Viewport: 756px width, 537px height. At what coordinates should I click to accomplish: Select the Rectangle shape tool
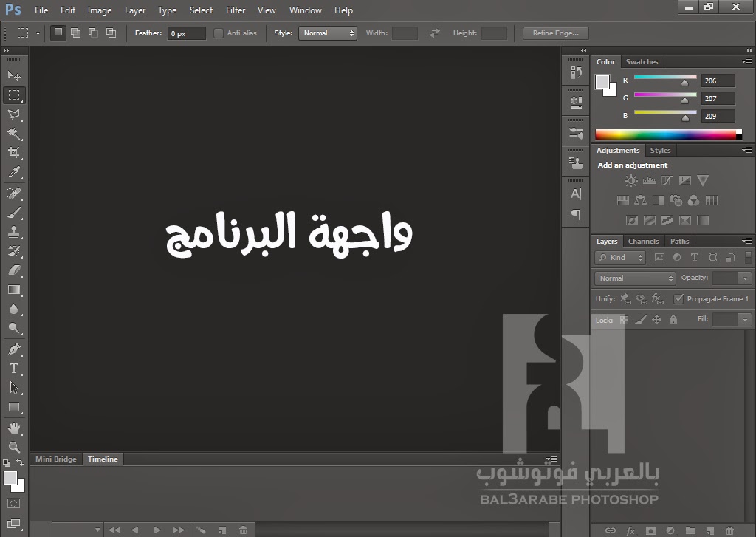click(x=14, y=407)
